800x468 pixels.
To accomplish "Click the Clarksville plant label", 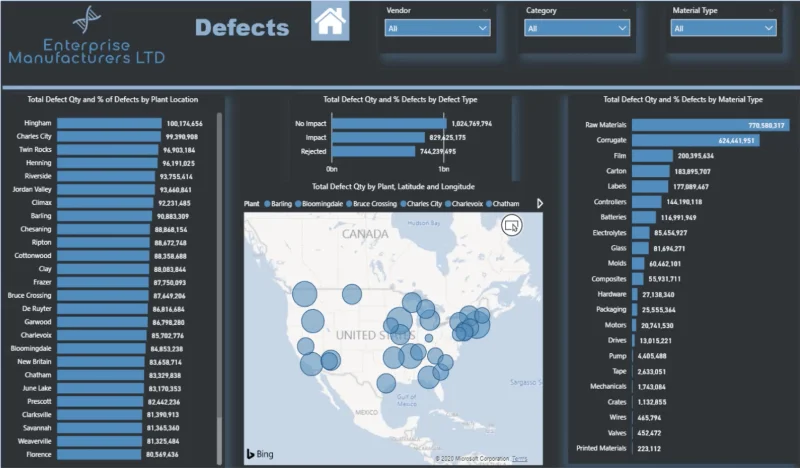I will tap(36, 414).
